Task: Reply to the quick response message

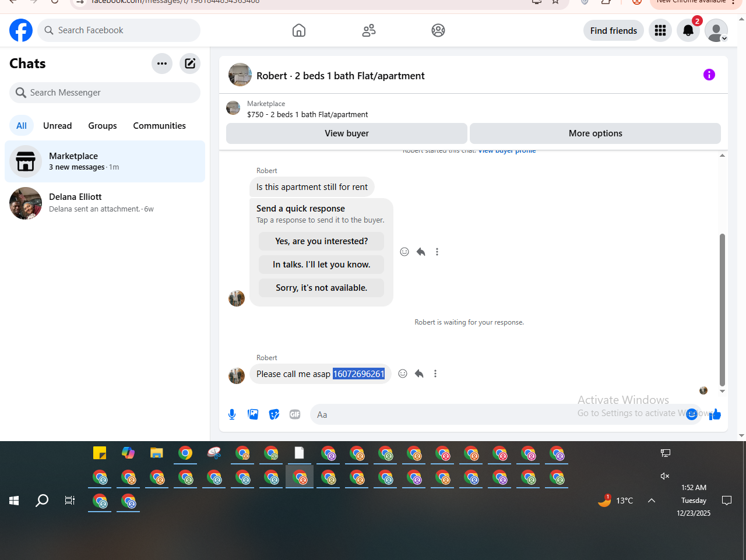Action: [x=421, y=252]
